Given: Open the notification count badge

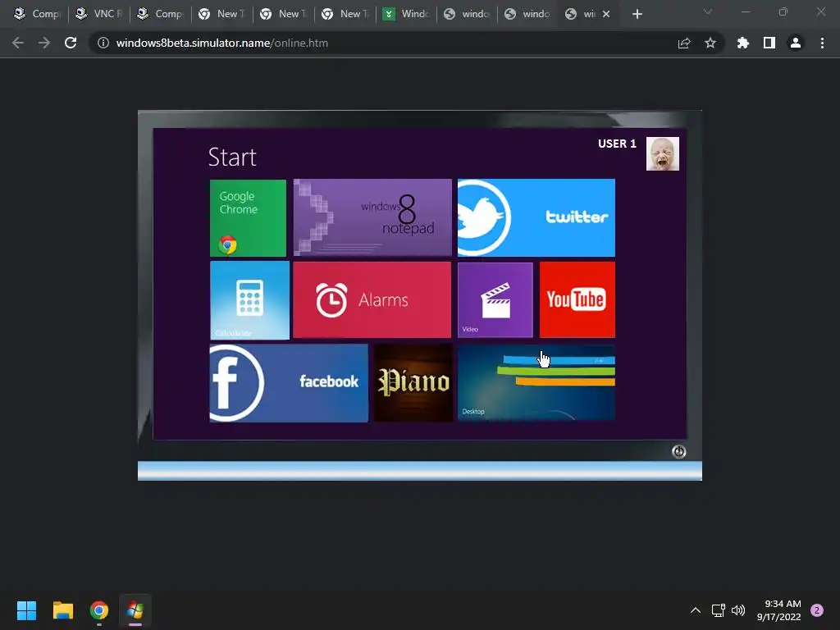Looking at the screenshot, I should pos(817,610).
